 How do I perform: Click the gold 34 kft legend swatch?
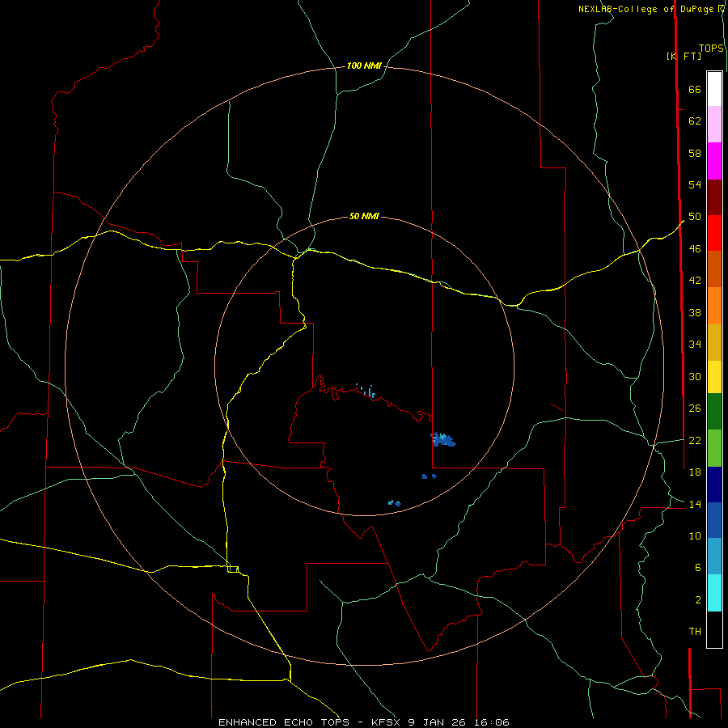click(714, 342)
